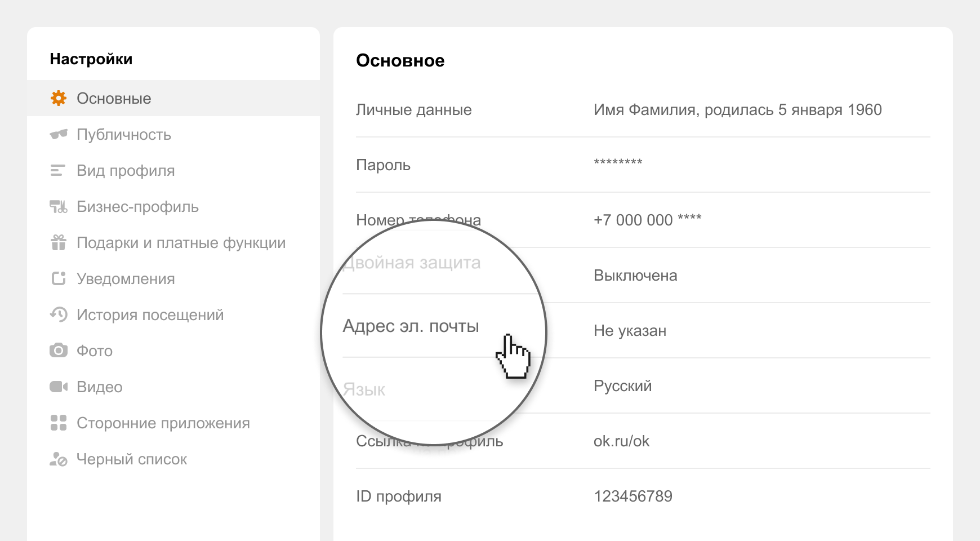
Task: Open the Основные settings section
Action: point(173,98)
